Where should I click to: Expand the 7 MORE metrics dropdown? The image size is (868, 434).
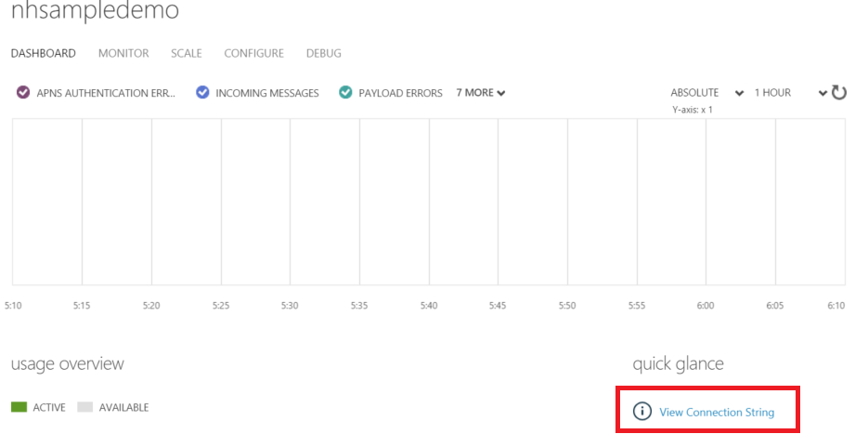tap(480, 93)
